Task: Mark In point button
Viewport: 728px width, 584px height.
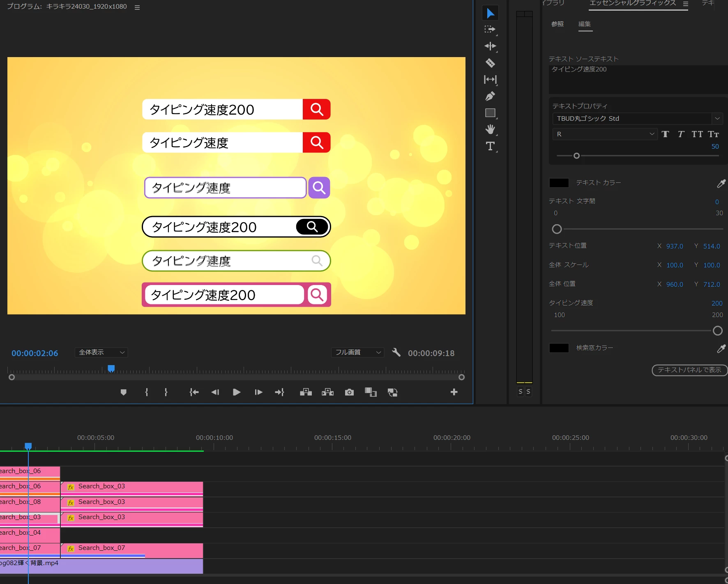Action: [x=147, y=392]
